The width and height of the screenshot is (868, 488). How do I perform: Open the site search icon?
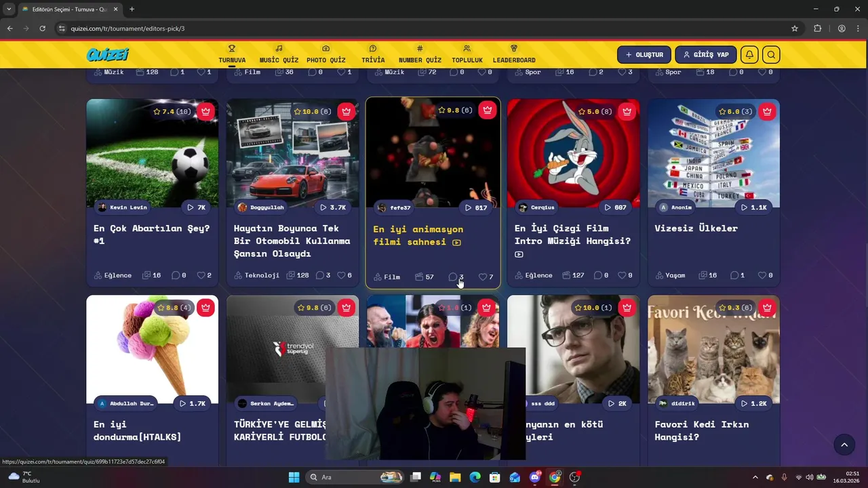click(x=771, y=55)
